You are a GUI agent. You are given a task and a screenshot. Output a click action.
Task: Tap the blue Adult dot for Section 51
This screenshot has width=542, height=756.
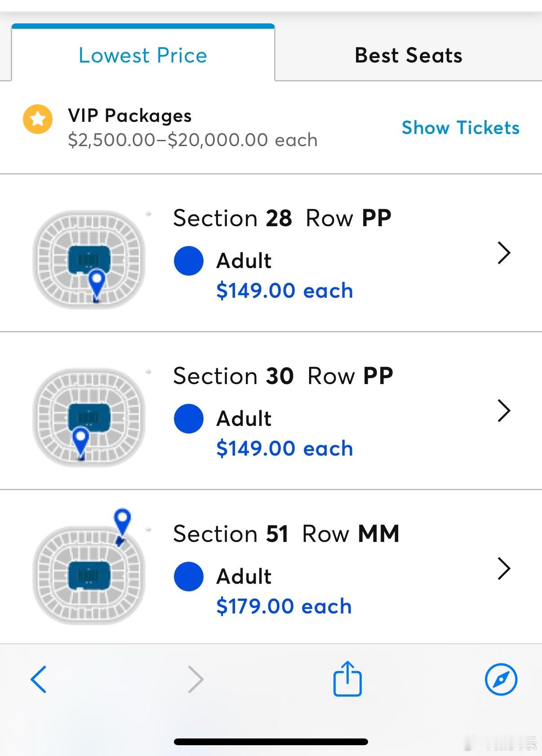pos(189,577)
